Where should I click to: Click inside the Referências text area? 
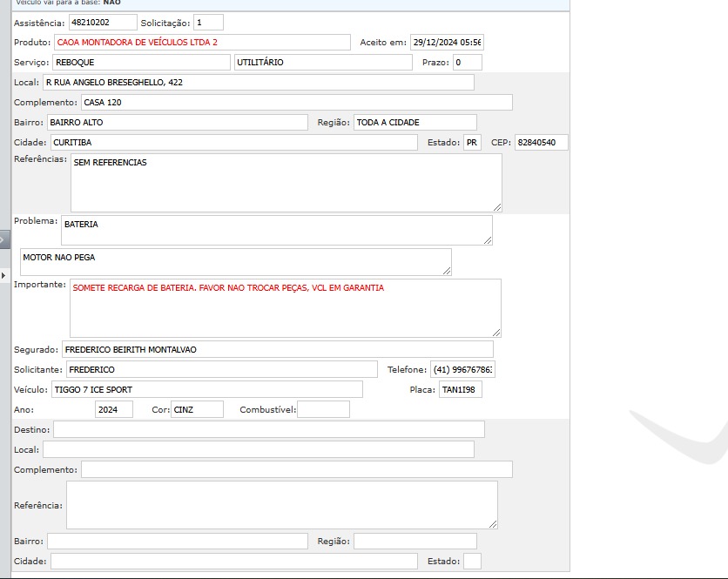tap(286, 183)
